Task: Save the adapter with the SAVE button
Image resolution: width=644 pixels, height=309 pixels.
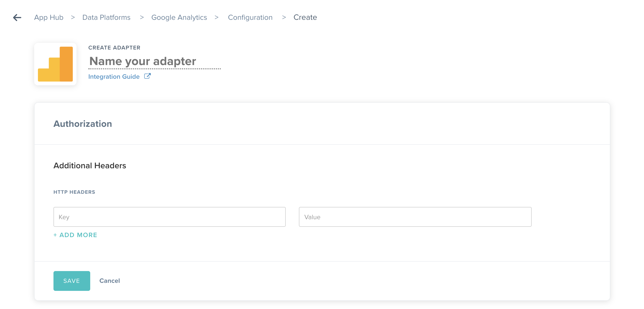Action: pyautogui.click(x=72, y=281)
